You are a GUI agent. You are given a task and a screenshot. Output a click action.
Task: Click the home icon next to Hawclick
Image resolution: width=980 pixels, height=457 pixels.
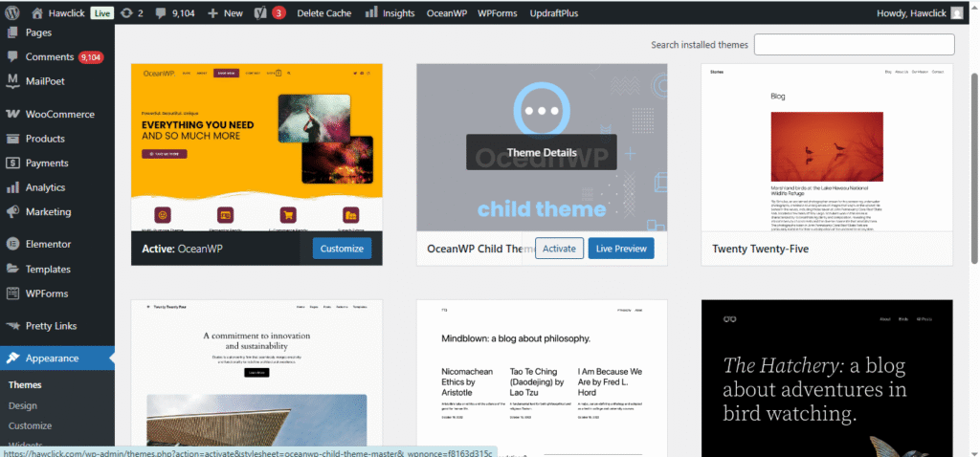coord(38,12)
